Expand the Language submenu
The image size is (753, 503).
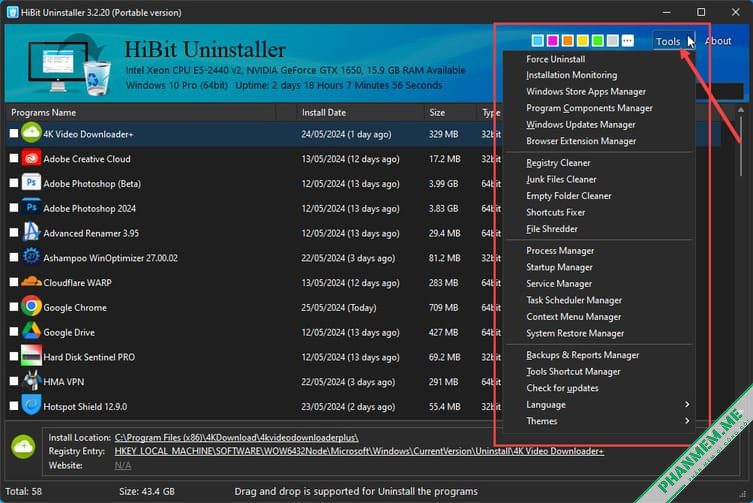(599, 405)
